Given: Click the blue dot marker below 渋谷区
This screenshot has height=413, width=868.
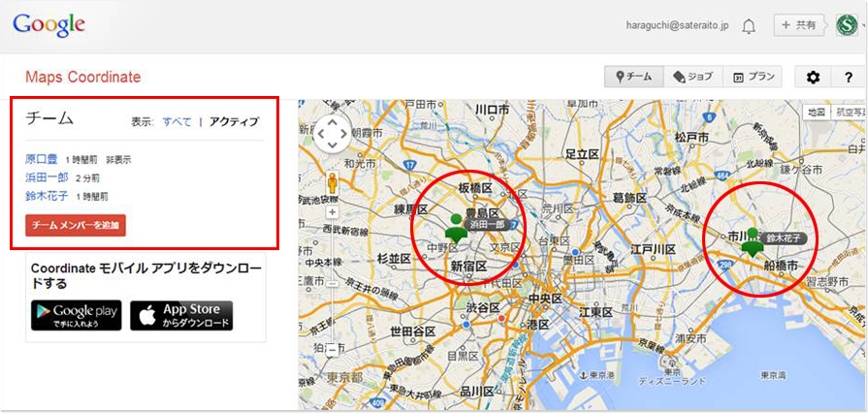Looking at the screenshot, I should [466, 324].
